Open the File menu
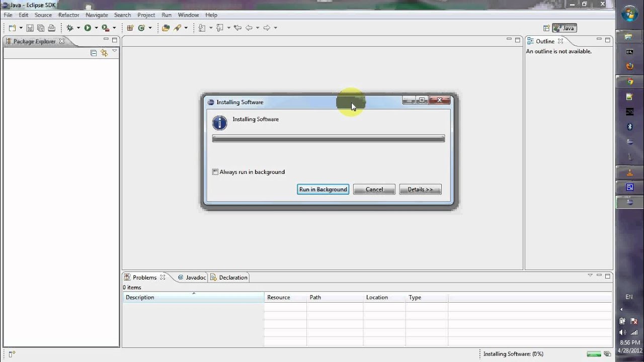Viewport: 644px width, 362px height. [x=8, y=15]
